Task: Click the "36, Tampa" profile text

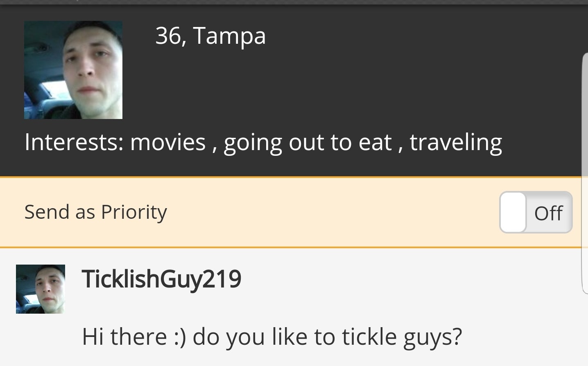Action: click(x=210, y=36)
